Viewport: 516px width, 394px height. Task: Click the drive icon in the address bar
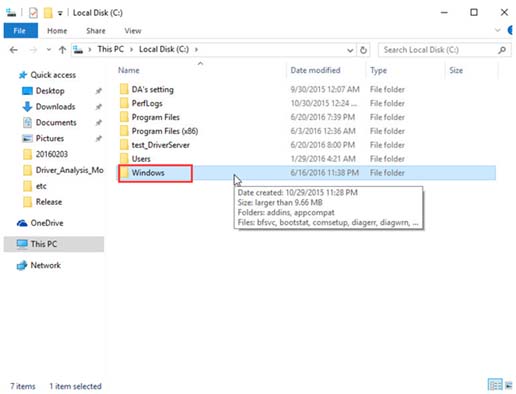click(x=78, y=50)
